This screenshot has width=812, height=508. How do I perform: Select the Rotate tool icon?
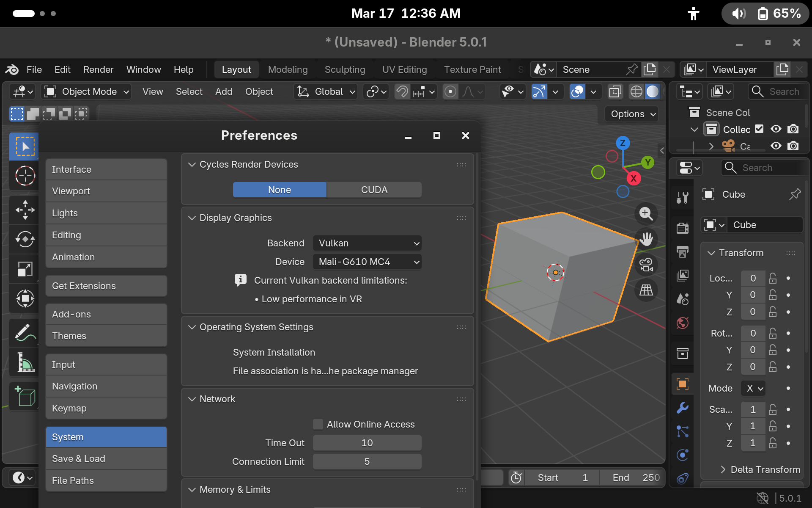[25, 239]
